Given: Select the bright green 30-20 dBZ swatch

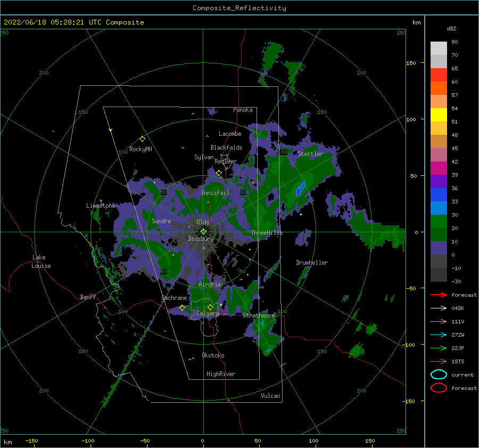Looking at the screenshot, I should [439, 222].
